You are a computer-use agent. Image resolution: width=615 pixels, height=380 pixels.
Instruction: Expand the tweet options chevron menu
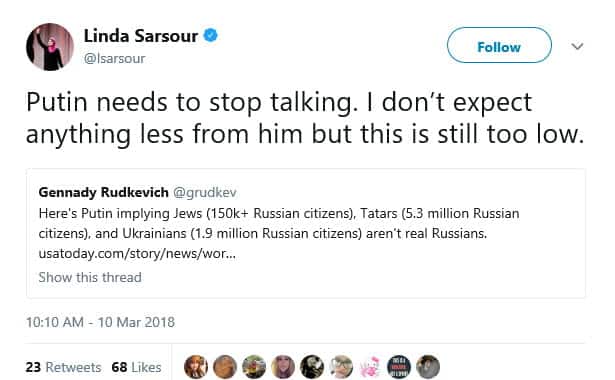[x=577, y=46]
